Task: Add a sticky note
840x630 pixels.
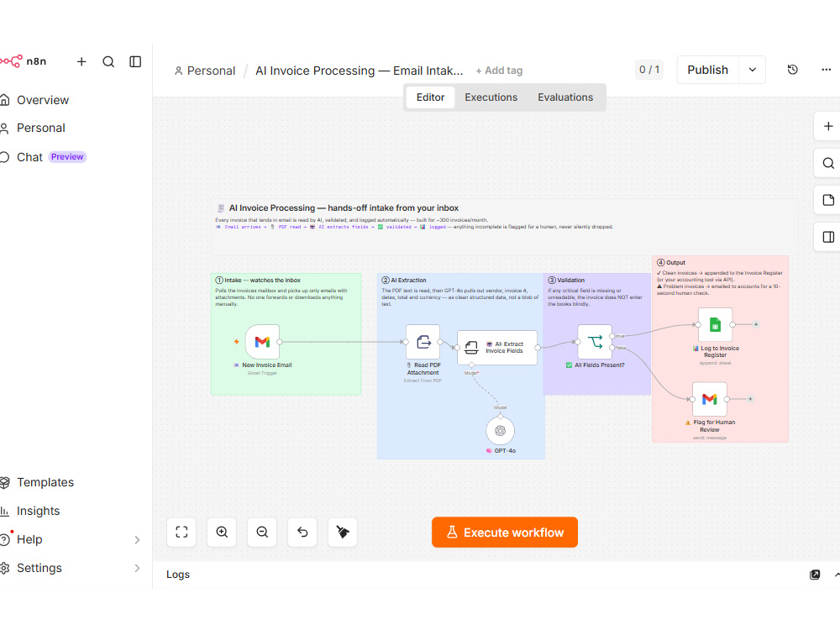Action: click(x=827, y=201)
